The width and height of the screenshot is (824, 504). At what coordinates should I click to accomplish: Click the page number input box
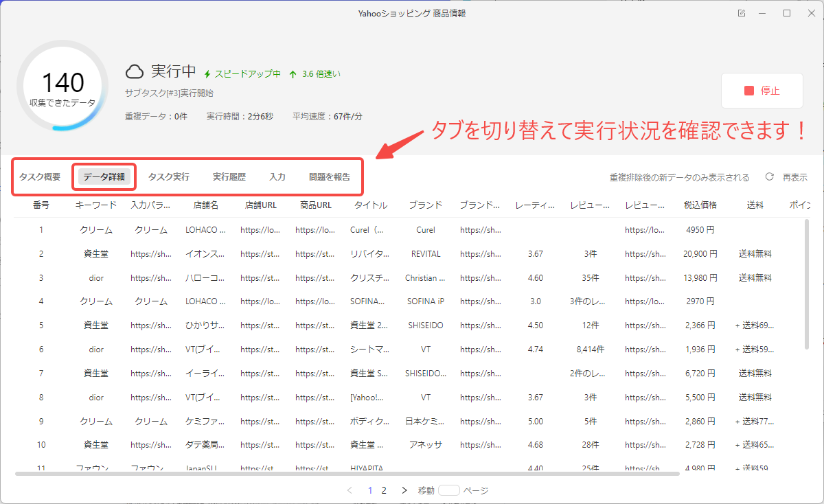(x=448, y=490)
